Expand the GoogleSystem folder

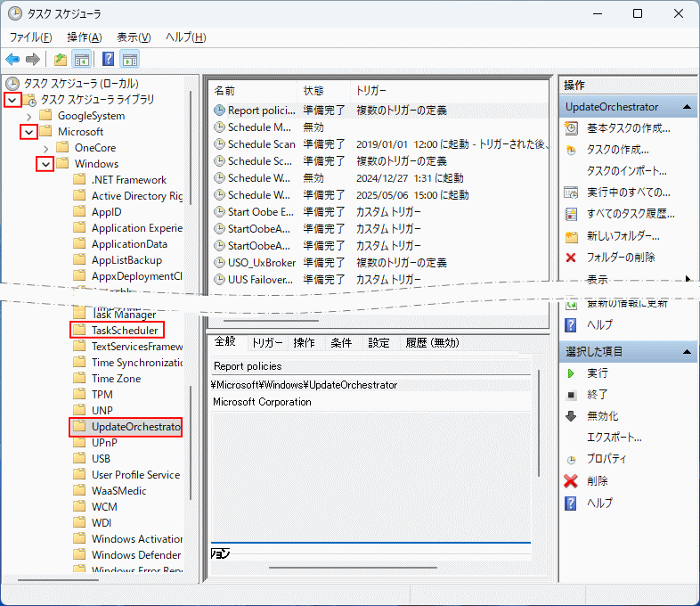click(x=29, y=117)
